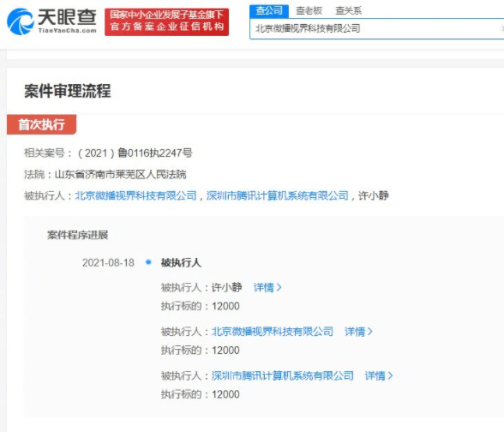View 详情 for 许小静
This screenshot has height=432, width=504.
267,287
